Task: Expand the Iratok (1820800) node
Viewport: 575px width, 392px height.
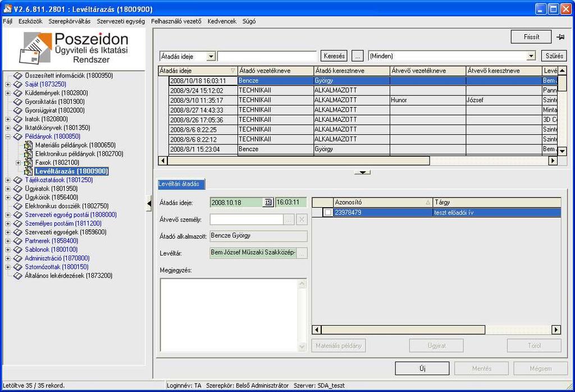Action: click(x=8, y=119)
